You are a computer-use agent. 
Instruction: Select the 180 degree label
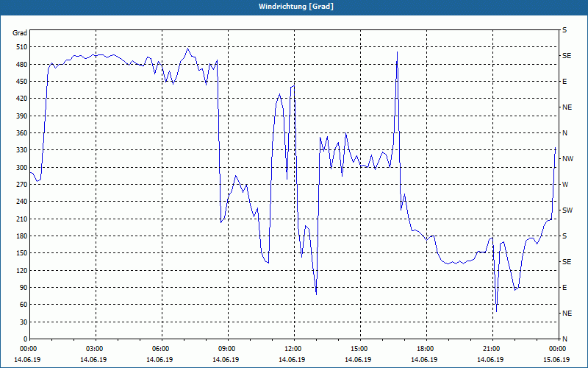point(23,236)
